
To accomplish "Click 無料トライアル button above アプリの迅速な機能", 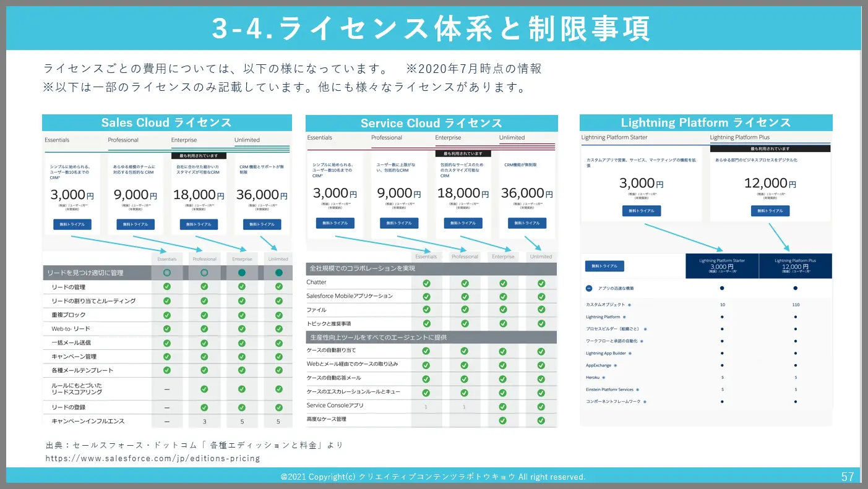I will click(x=604, y=266).
